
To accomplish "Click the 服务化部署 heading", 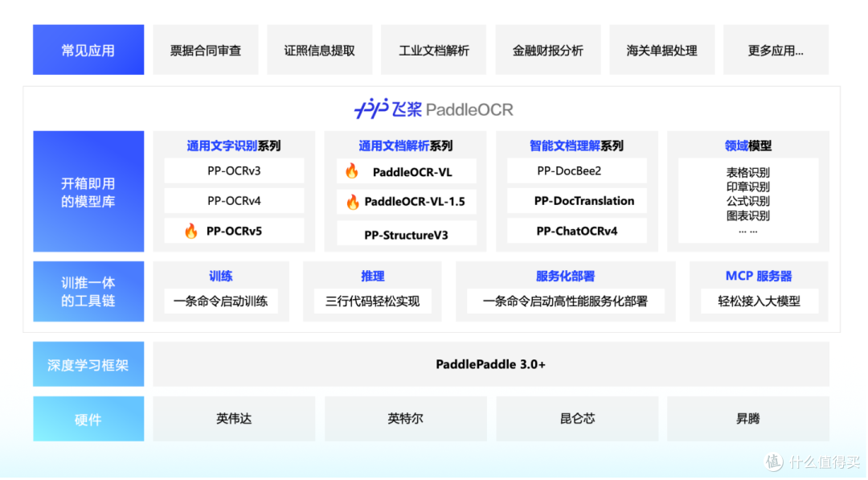I will (565, 276).
